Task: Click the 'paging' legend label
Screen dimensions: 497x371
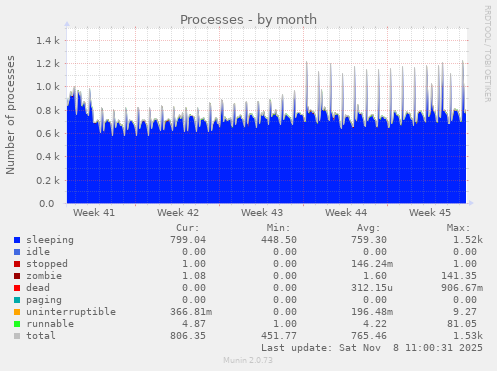Action: (x=44, y=300)
